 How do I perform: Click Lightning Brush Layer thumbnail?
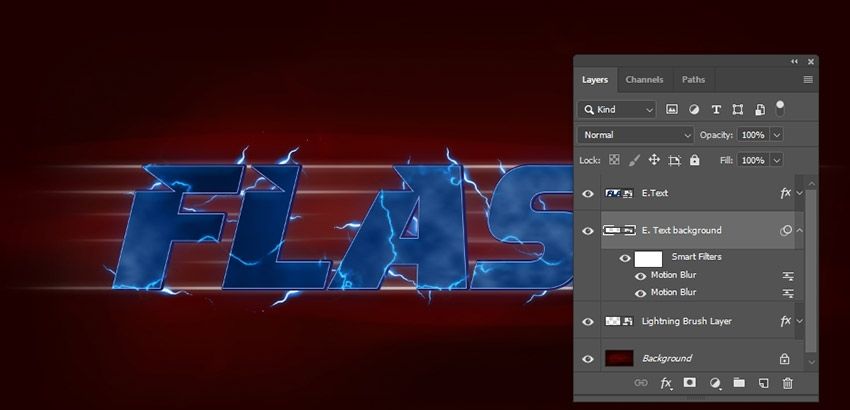(619, 322)
